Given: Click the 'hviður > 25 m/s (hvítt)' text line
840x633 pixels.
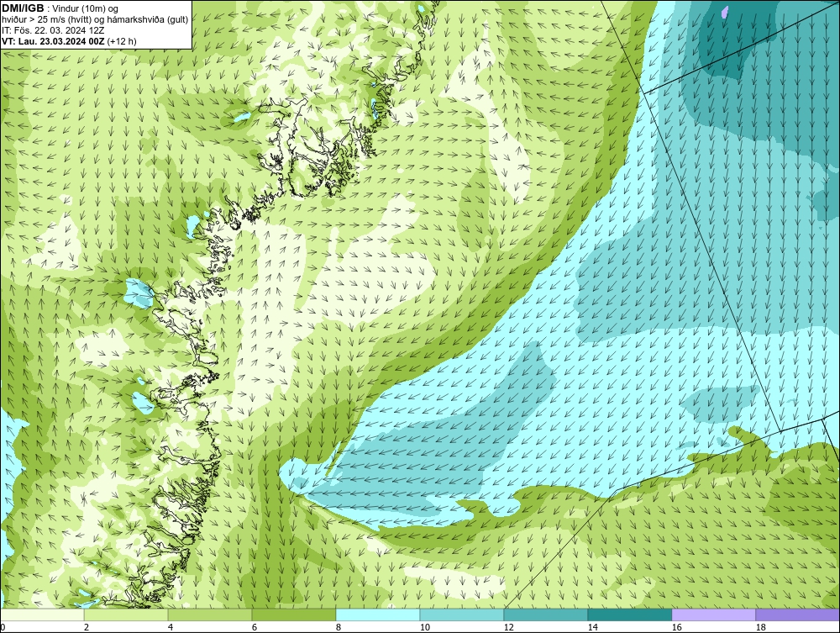Looking at the screenshot, I should tap(95, 20).
